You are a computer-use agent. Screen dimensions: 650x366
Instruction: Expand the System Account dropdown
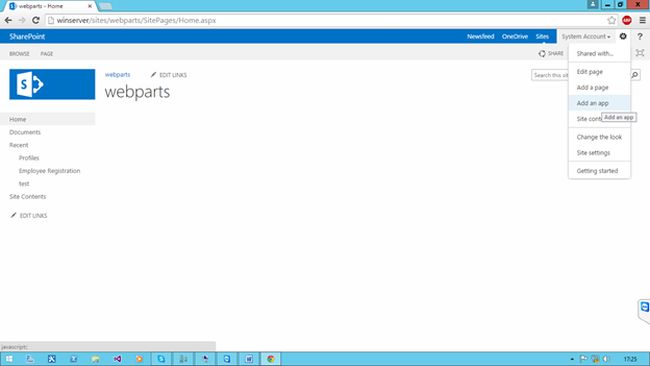coord(586,36)
